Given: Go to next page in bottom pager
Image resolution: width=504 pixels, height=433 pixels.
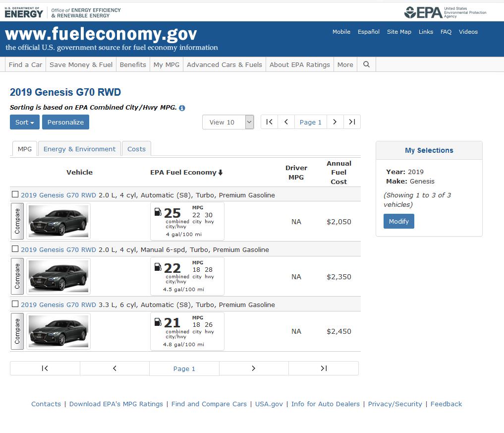Looking at the screenshot, I should click(x=254, y=369).
